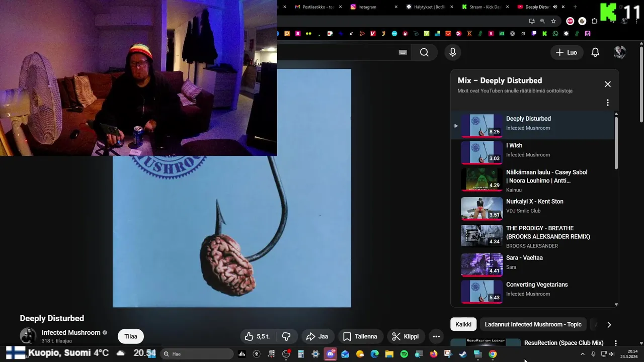Open Spotify from the taskbar
644x362 pixels.
(404, 354)
